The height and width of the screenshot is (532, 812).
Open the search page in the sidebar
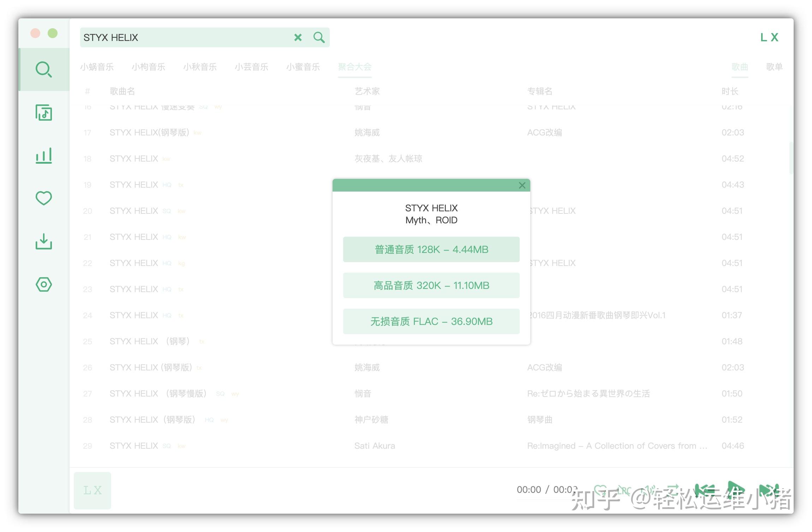point(44,69)
